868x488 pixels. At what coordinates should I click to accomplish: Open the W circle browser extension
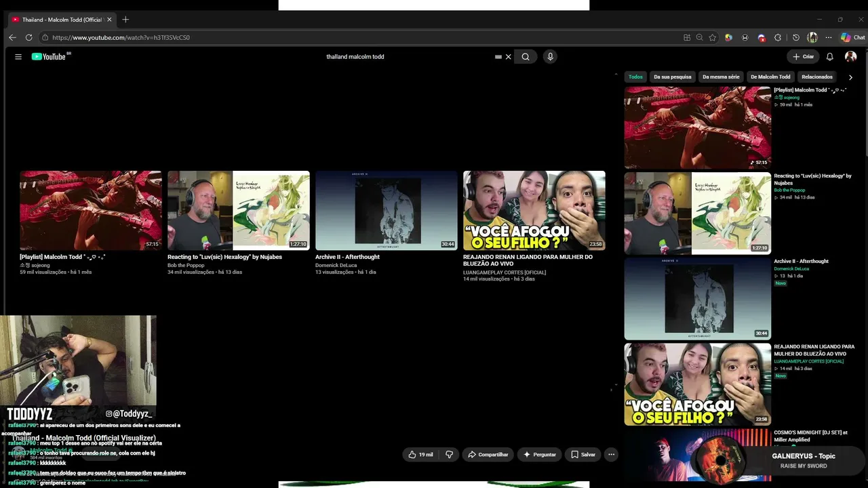pos(745,37)
